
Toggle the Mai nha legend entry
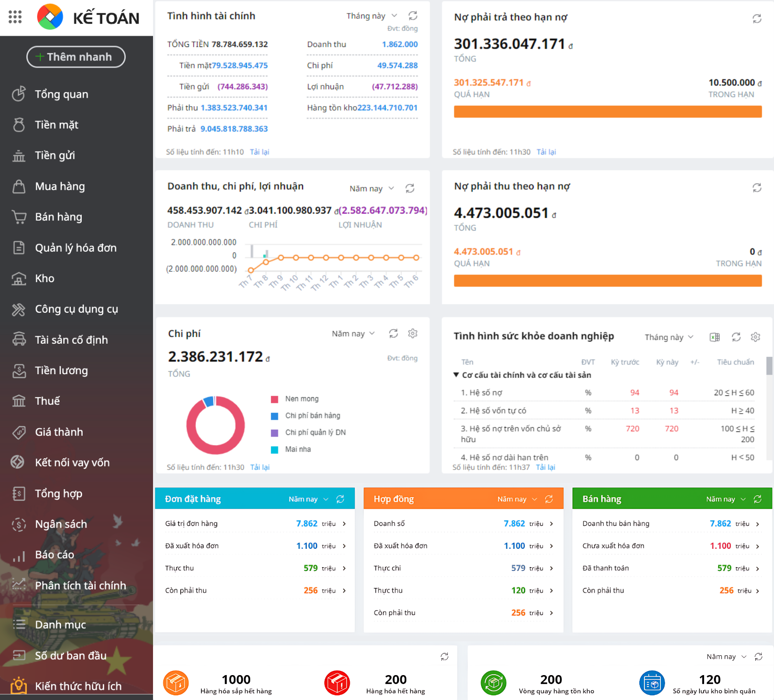point(291,450)
